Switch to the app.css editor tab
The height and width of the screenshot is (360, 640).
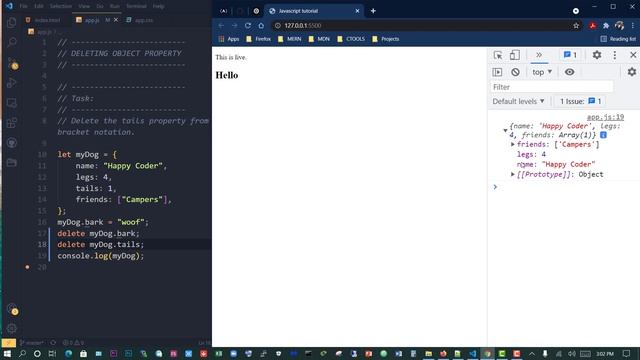click(x=140, y=20)
